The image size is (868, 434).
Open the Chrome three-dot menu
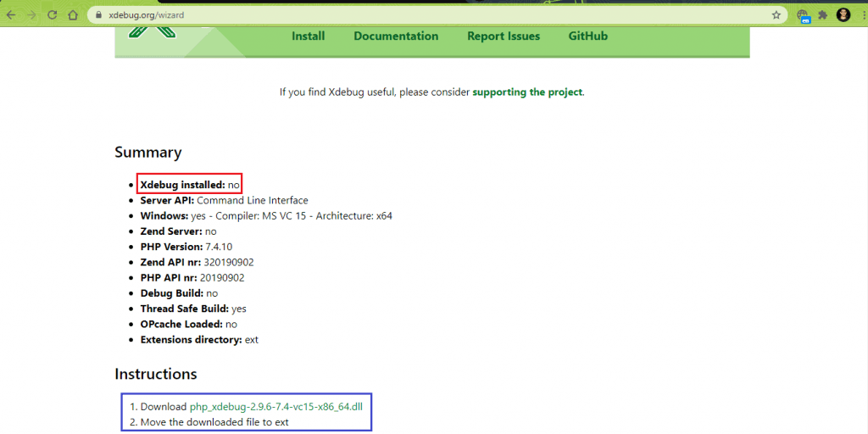pyautogui.click(x=864, y=15)
